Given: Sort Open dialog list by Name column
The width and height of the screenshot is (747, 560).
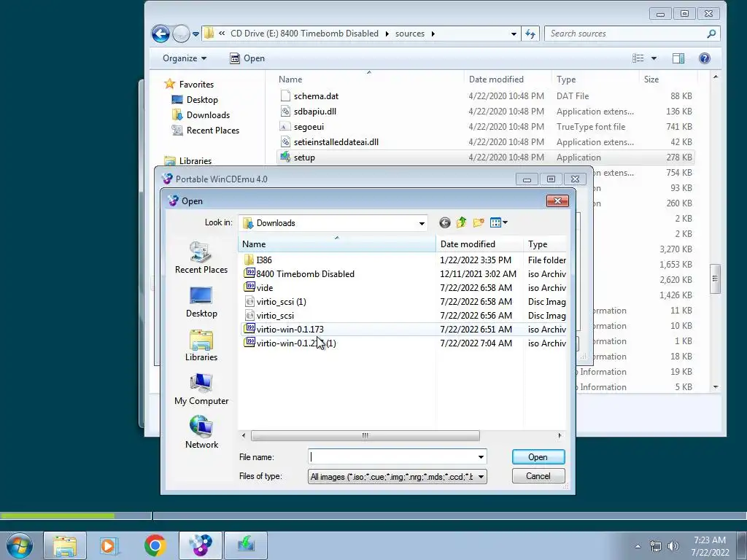Looking at the screenshot, I should (x=337, y=244).
